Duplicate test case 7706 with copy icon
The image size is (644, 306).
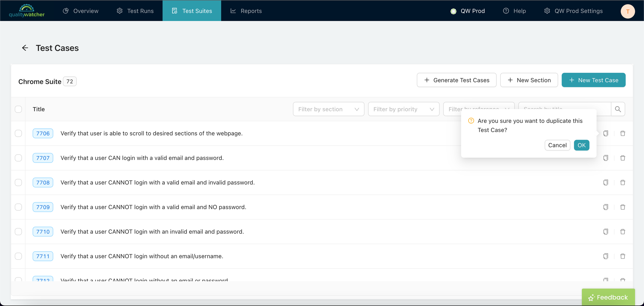click(606, 133)
